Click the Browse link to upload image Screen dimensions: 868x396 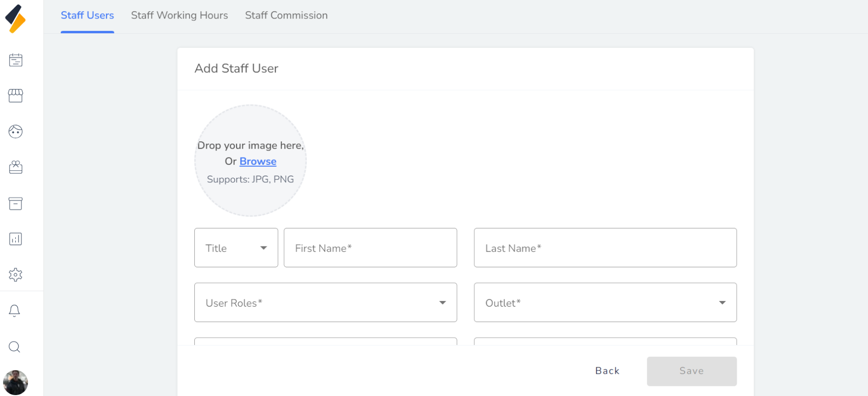pyautogui.click(x=258, y=161)
